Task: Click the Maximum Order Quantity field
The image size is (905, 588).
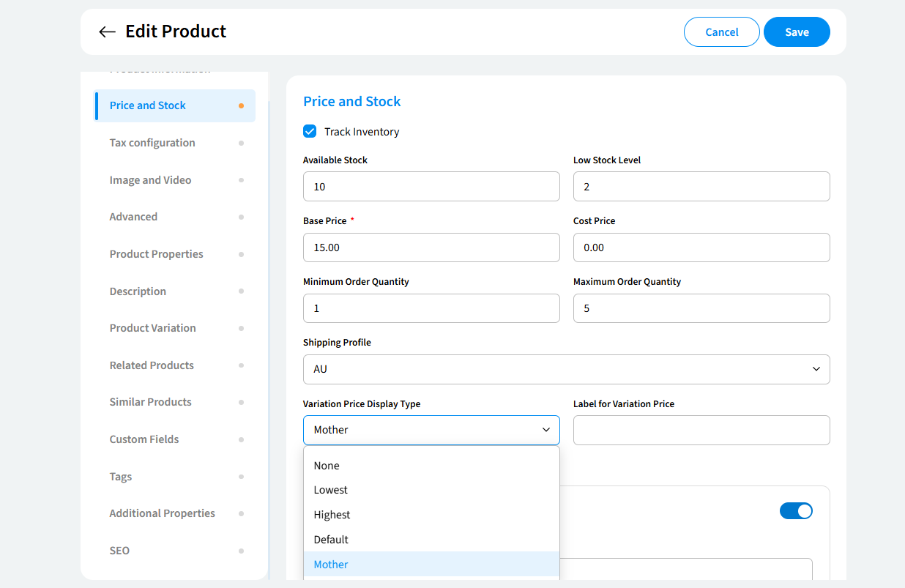Action: [x=701, y=308]
